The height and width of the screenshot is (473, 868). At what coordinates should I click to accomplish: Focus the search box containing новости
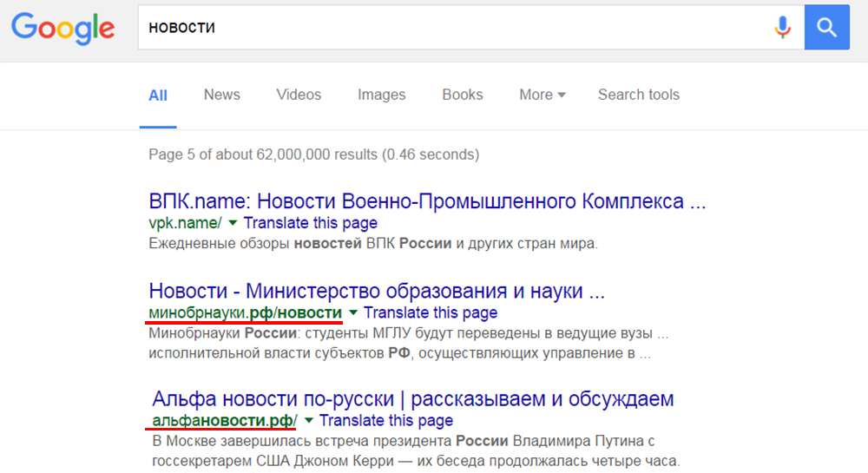click(x=471, y=27)
